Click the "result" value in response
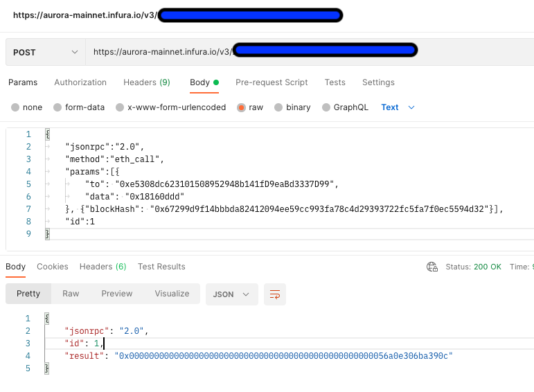This screenshot has width=534, height=392. click(284, 356)
